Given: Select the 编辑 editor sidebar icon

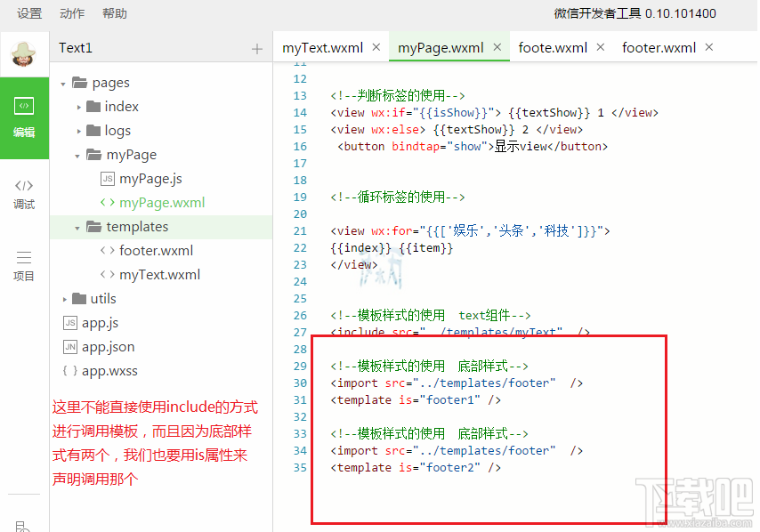Looking at the screenshot, I should pos(24,117).
